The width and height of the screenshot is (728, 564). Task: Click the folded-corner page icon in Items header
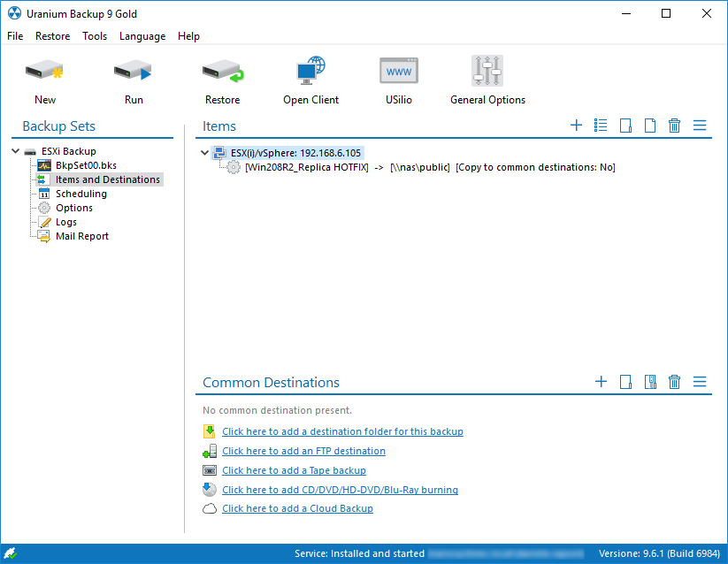tap(650, 126)
